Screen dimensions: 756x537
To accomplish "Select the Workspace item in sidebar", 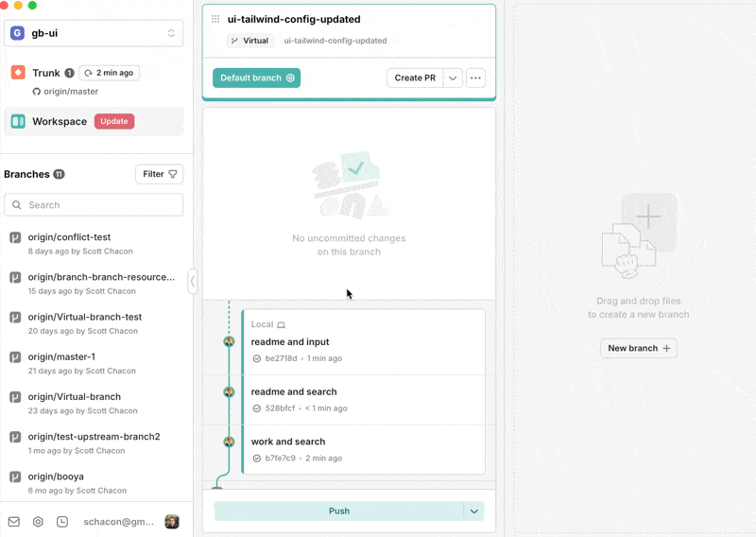I will click(x=59, y=121).
